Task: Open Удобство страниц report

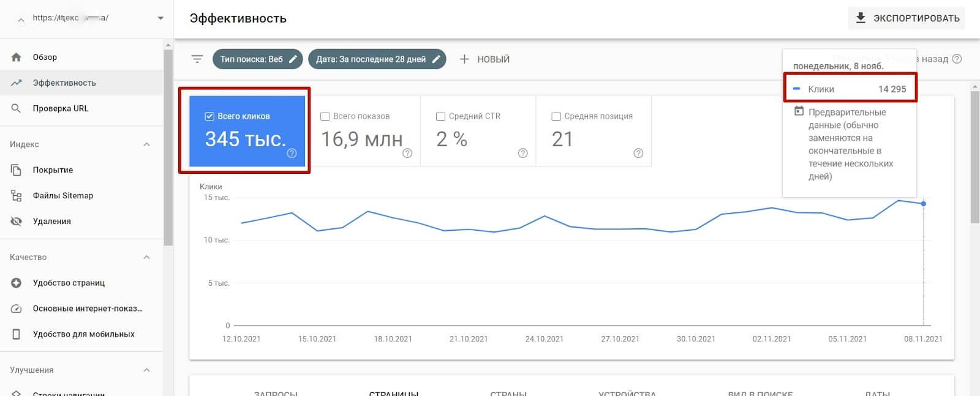Action: pyautogui.click(x=81, y=283)
